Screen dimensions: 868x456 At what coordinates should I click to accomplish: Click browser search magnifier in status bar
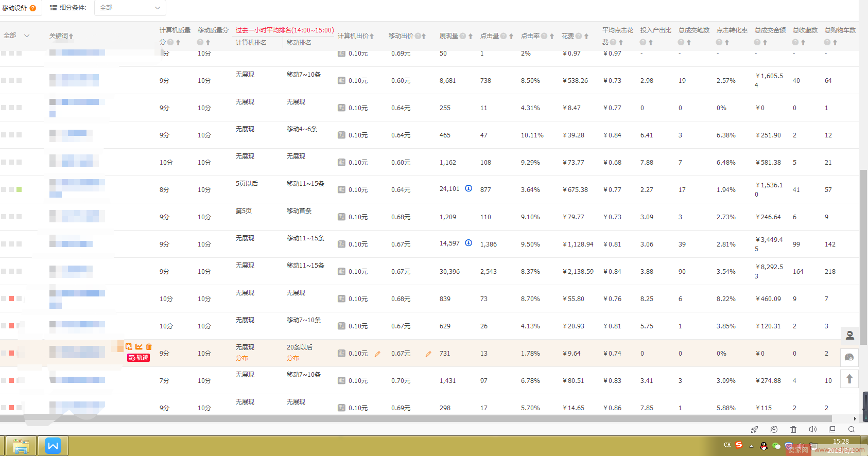852,429
